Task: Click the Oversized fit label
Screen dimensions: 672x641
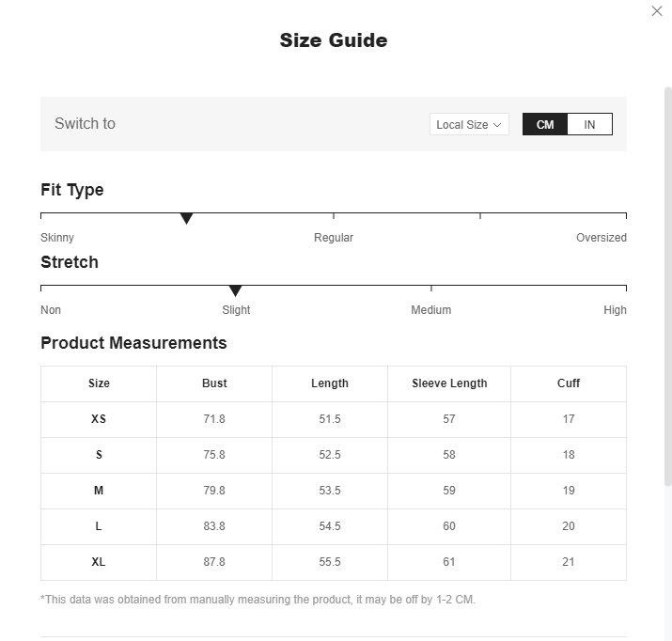Action: point(601,238)
